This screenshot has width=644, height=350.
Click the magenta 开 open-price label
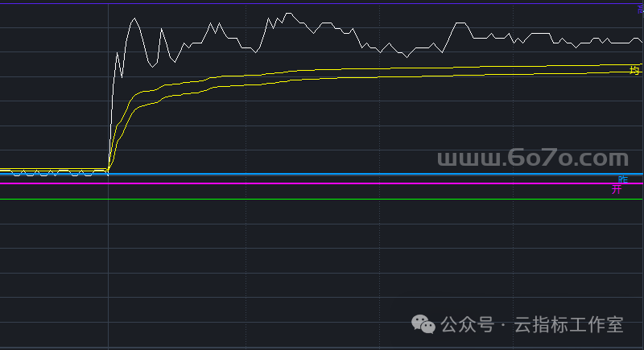coord(617,189)
